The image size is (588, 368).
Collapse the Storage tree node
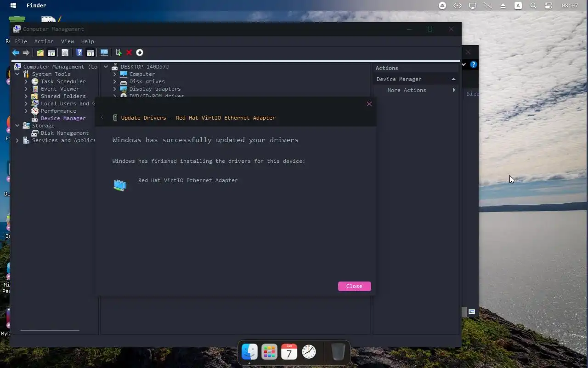click(x=17, y=126)
